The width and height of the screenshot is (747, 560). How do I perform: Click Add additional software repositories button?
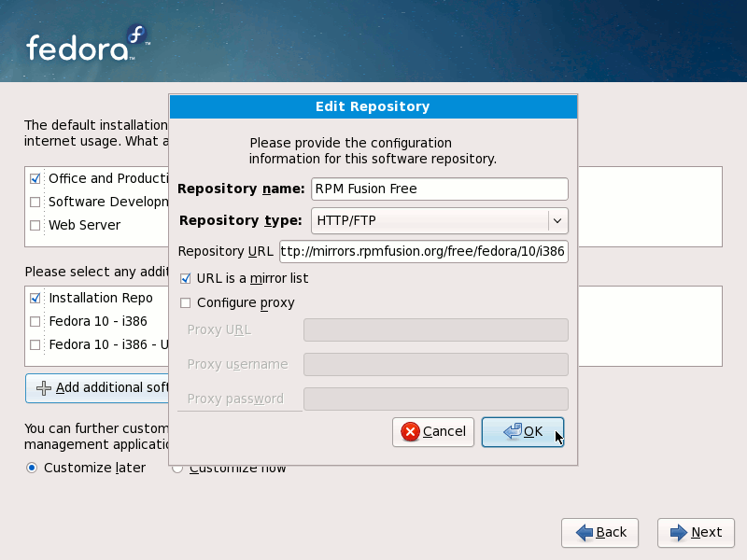click(x=98, y=388)
